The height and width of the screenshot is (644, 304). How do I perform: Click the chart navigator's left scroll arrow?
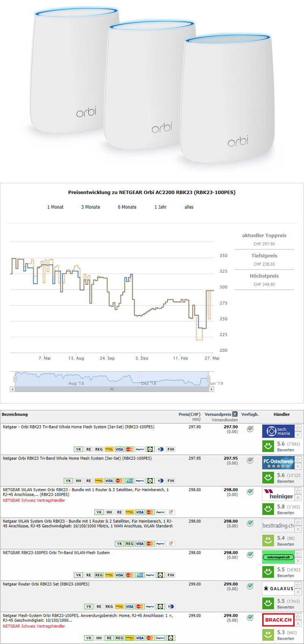13,389
